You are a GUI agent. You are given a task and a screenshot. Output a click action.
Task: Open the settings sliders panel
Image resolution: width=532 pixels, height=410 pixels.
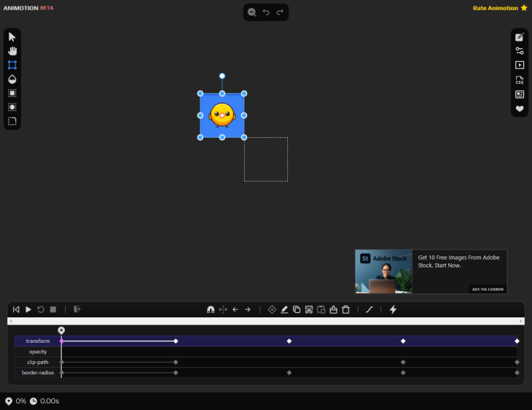click(x=520, y=51)
